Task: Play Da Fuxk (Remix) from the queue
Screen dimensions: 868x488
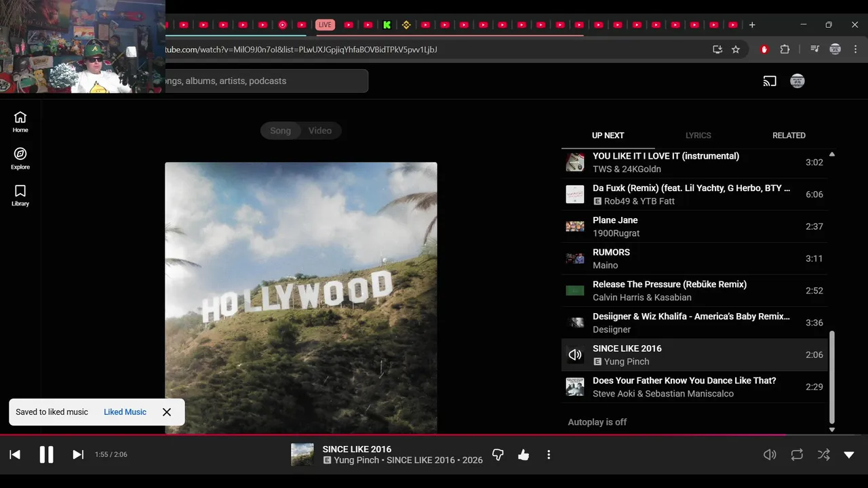Action: click(694, 195)
